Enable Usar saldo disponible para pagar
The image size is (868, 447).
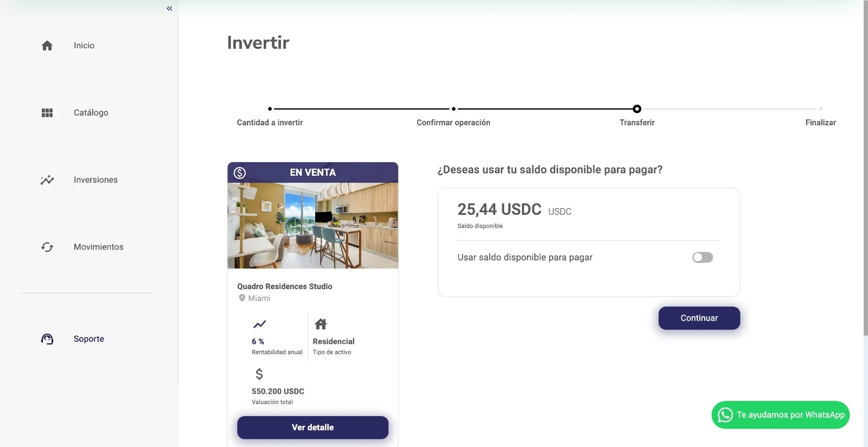point(703,257)
